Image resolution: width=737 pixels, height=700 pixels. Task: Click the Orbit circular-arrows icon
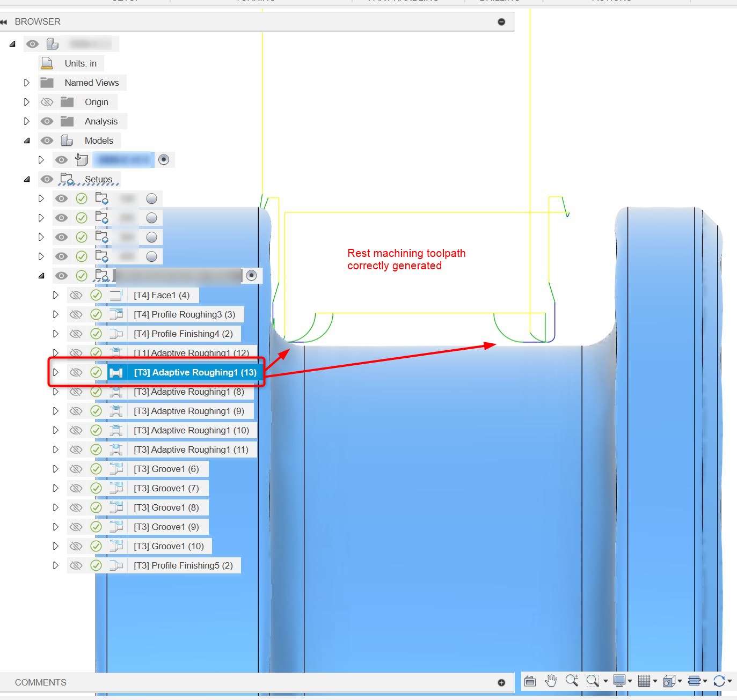point(719,681)
